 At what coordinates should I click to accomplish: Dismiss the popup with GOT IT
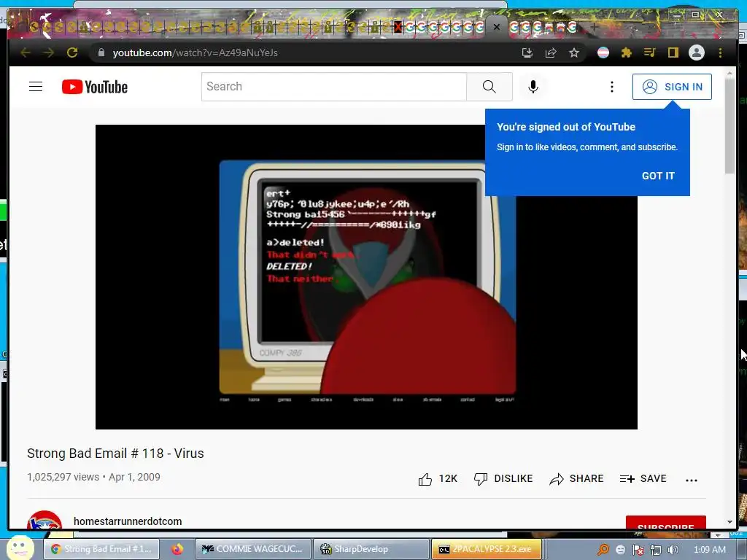click(658, 176)
